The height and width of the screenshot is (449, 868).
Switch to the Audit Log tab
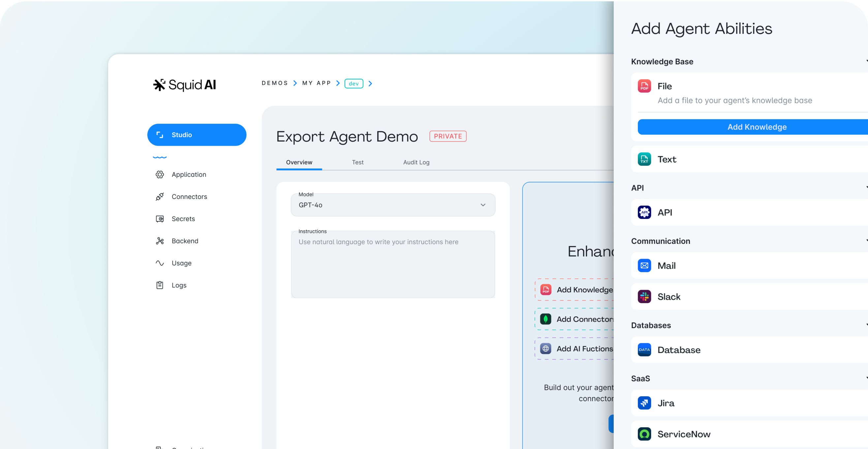pos(416,162)
